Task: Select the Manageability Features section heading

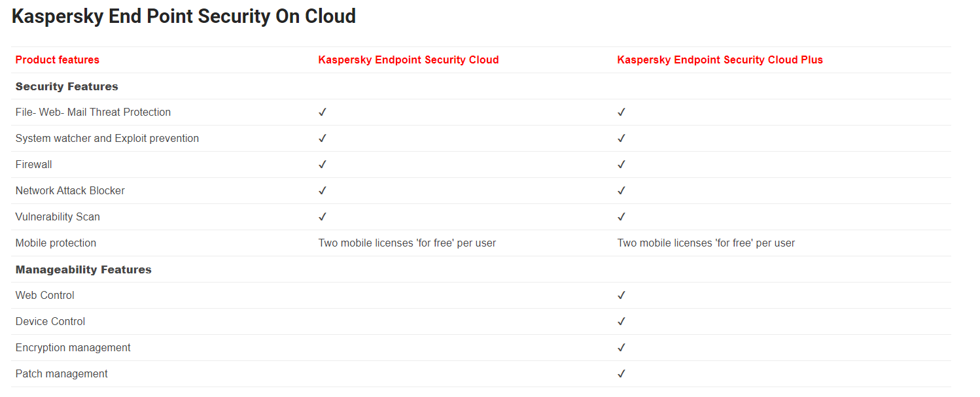Action: coord(84,269)
